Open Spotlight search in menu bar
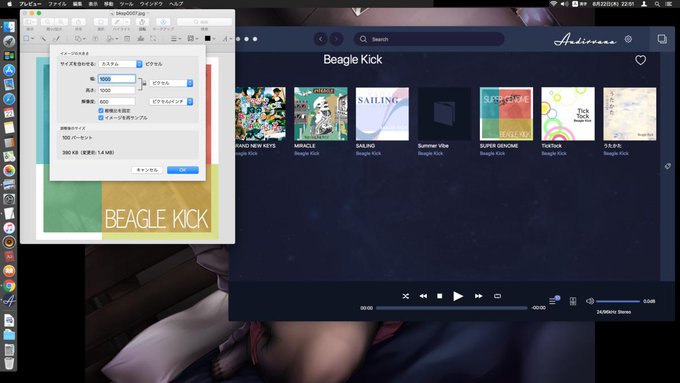This screenshot has width=680, height=383. (x=657, y=4)
